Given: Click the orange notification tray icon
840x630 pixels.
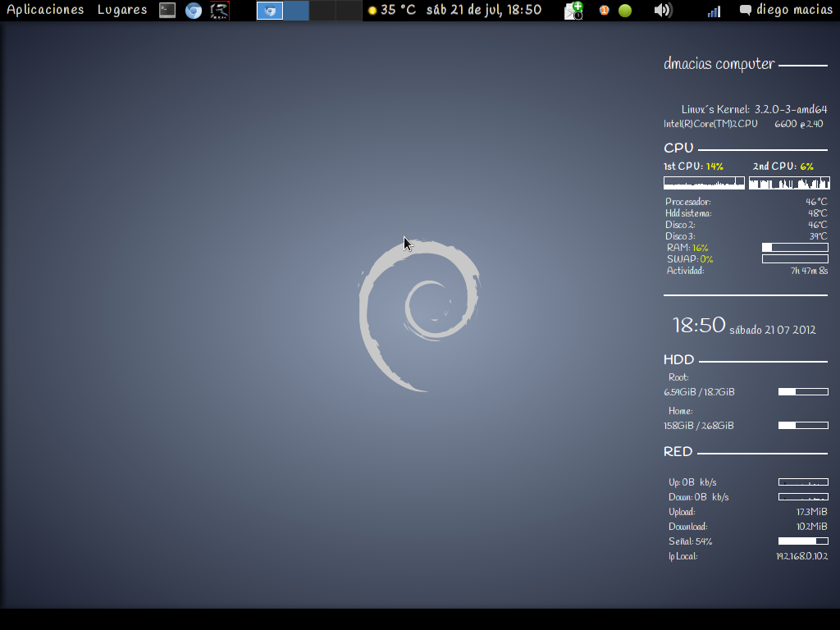Looking at the screenshot, I should (x=604, y=10).
